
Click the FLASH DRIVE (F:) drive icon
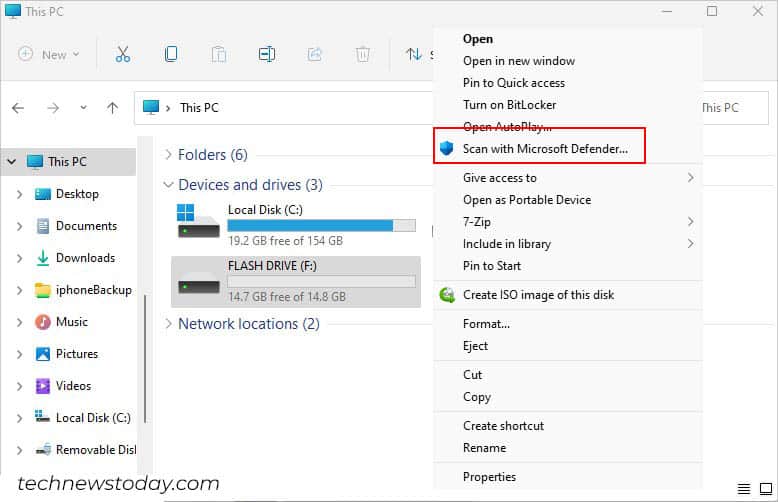tap(198, 282)
